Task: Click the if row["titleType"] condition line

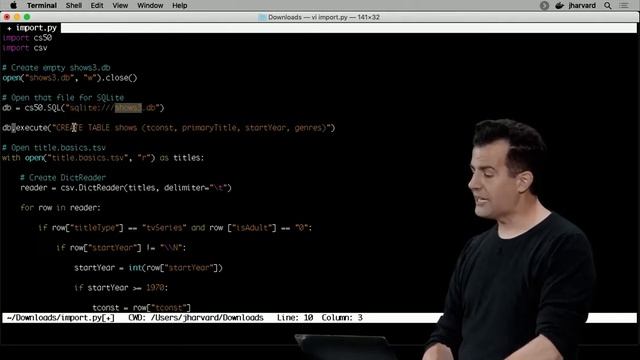Action: coord(175,228)
